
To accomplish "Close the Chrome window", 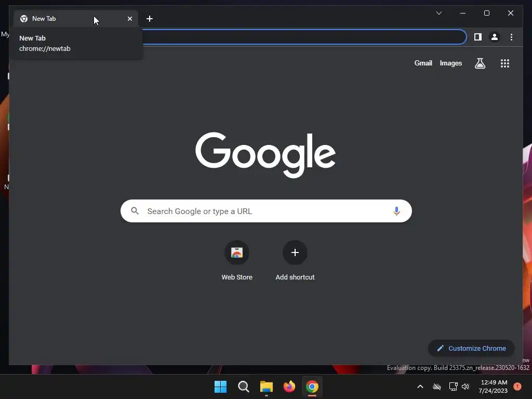I will (510, 13).
